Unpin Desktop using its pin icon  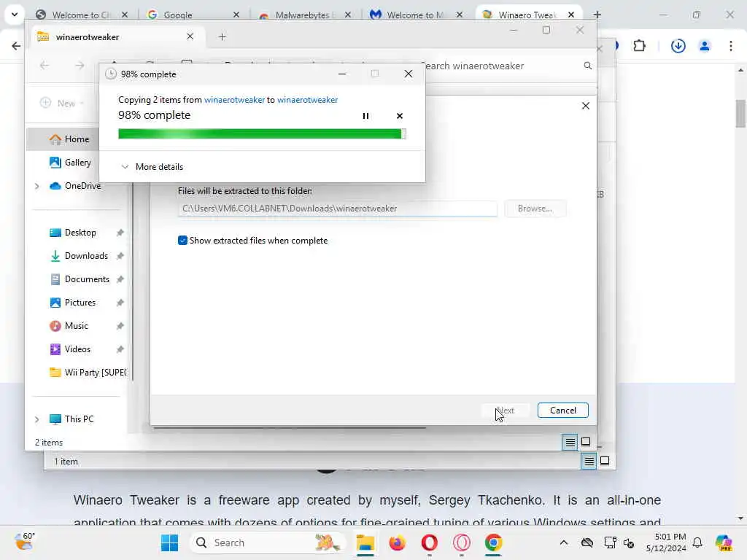(120, 233)
